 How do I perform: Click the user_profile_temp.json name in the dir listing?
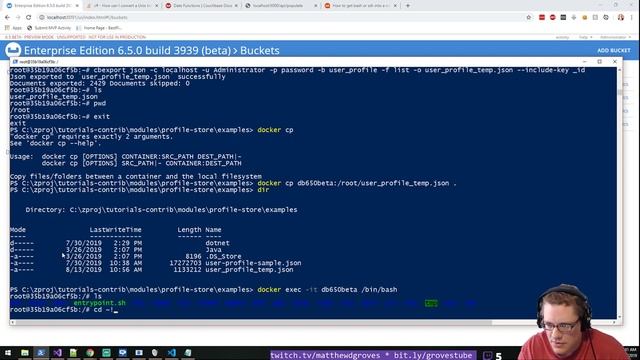pos(249,270)
